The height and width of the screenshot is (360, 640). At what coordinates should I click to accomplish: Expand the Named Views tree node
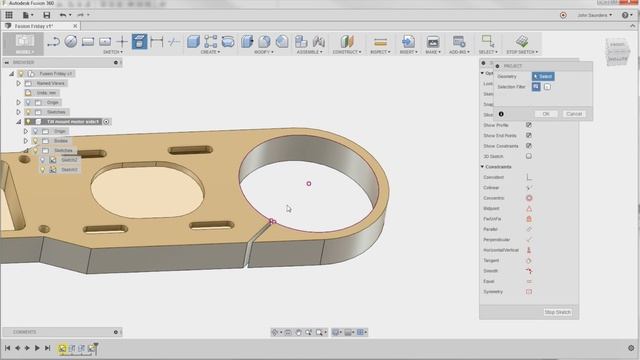pyautogui.click(x=18, y=83)
